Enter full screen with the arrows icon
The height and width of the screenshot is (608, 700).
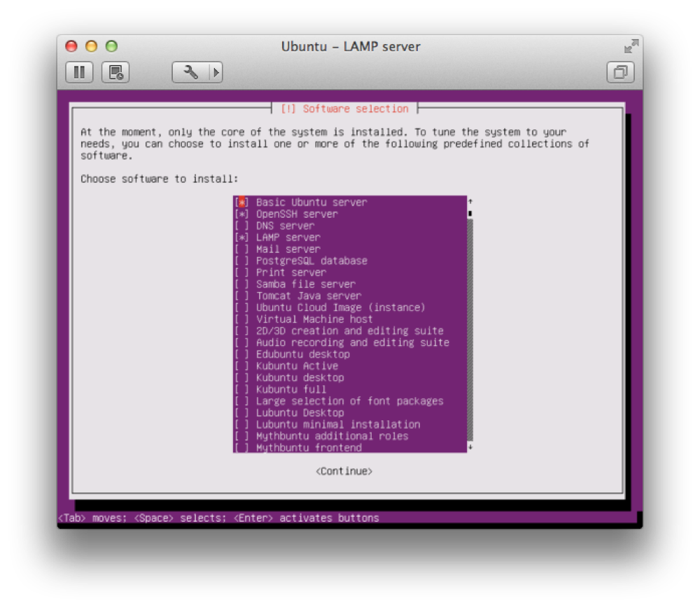(631, 46)
